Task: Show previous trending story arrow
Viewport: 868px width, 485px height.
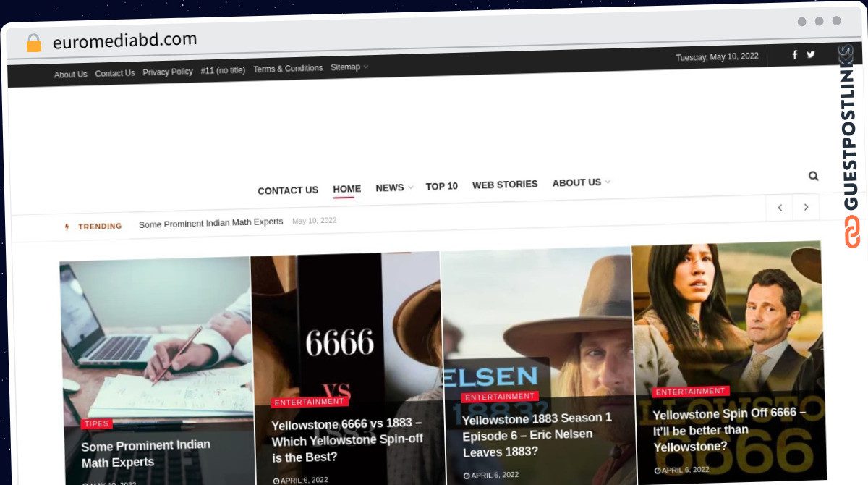Action: coord(780,208)
